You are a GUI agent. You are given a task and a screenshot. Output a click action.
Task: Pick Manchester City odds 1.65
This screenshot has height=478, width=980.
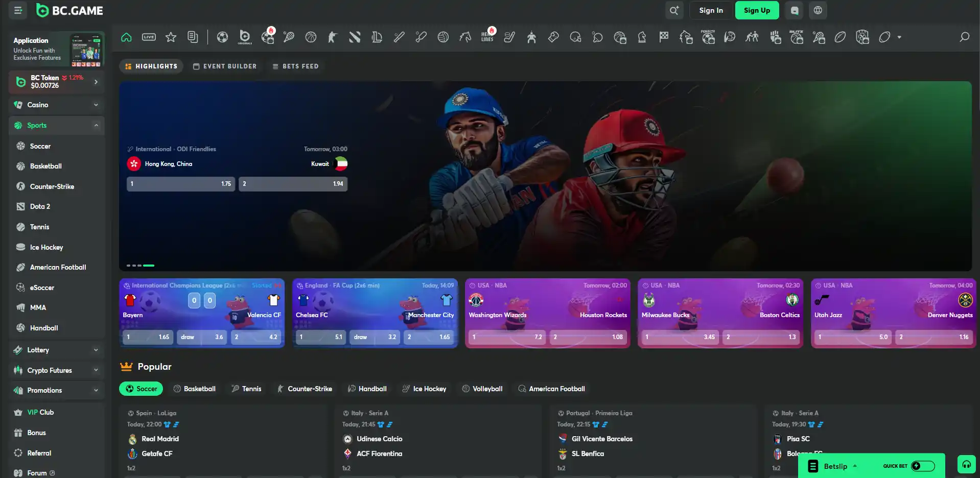(429, 337)
